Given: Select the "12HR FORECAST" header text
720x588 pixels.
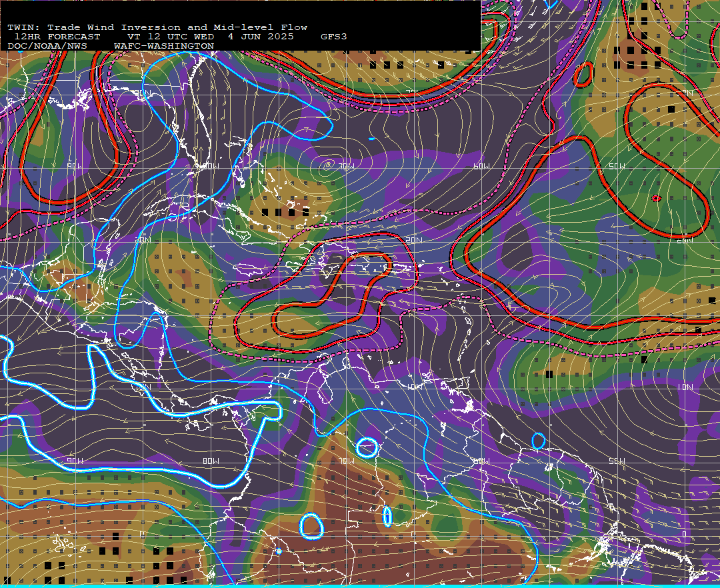Looking at the screenshot, I should [x=57, y=37].
